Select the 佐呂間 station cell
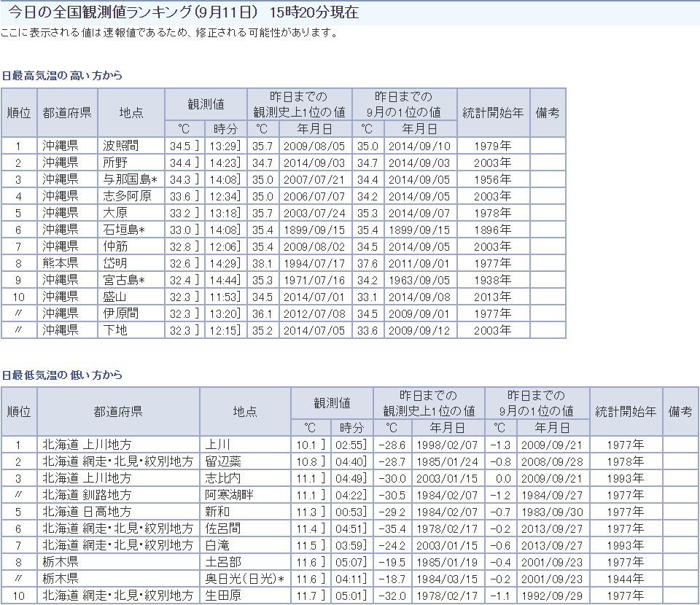This screenshot has width=700, height=605. 223,528
